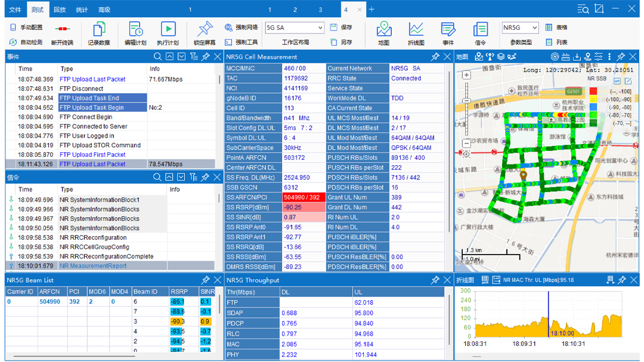644x362 pixels.
Task: Open map toolbar three-dot more options
Action: coord(609,57)
